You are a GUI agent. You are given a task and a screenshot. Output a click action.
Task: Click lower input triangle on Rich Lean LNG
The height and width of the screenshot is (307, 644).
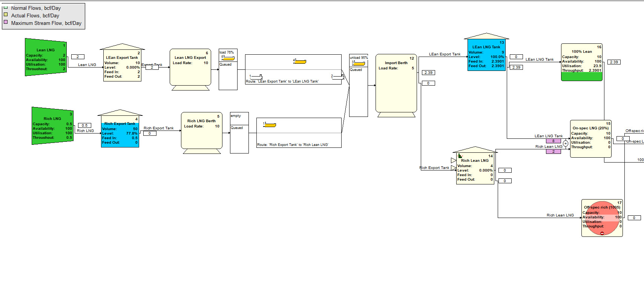tap(453, 168)
